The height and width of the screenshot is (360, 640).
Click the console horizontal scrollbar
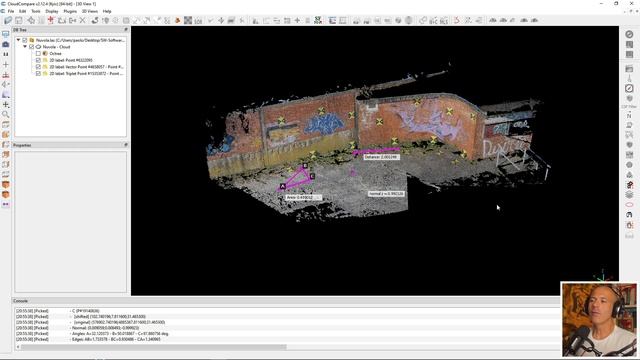point(154,347)
